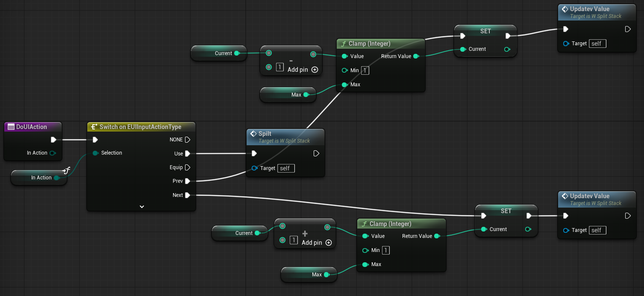This screenshot has height=296, width=644.
Task: Click Min value field on upper Clamp node
Action: (365, 70)
